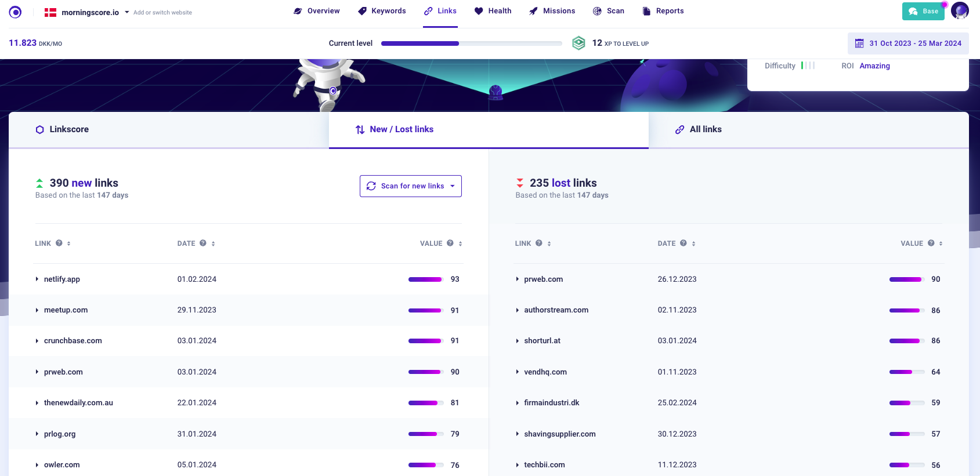Open the Linkscore tab
Image resolution: width=980 pixels, height=476 pixels.
tap(68, 129)
